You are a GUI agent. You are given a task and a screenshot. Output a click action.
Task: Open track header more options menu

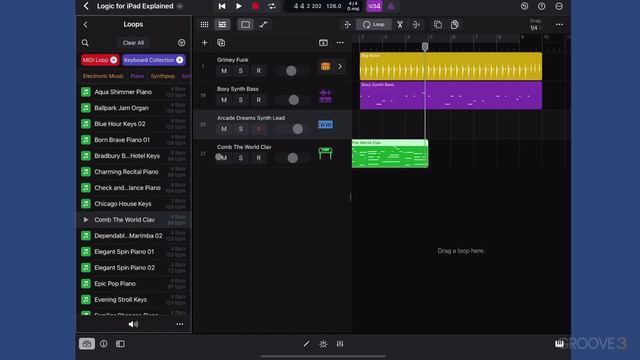[x=340, y=43]
